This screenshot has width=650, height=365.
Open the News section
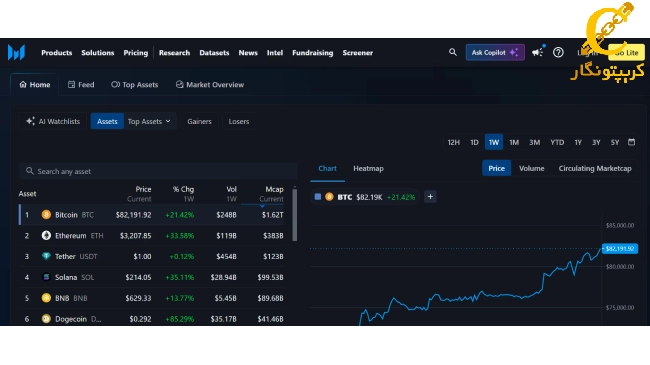(x=248, y=53)
